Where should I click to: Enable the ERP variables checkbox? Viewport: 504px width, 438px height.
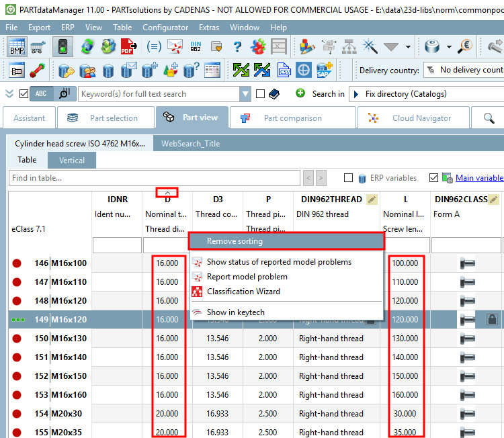(348, 178)
